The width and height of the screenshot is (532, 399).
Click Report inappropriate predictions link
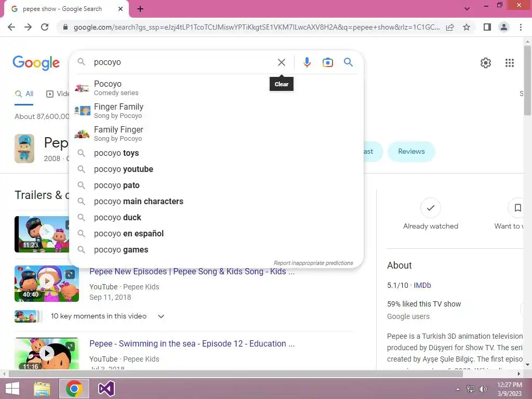pos(313,263)
